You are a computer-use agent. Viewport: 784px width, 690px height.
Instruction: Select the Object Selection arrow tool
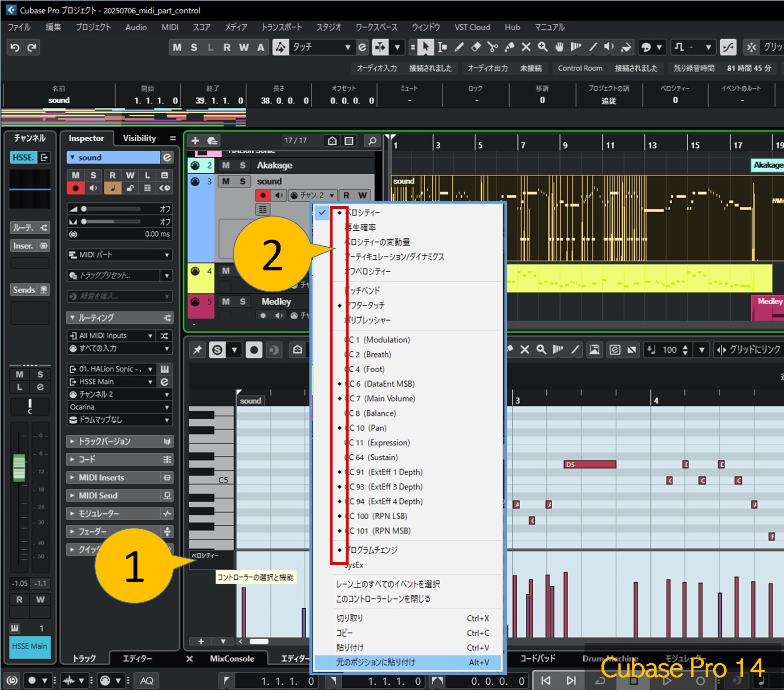(426, 47)
